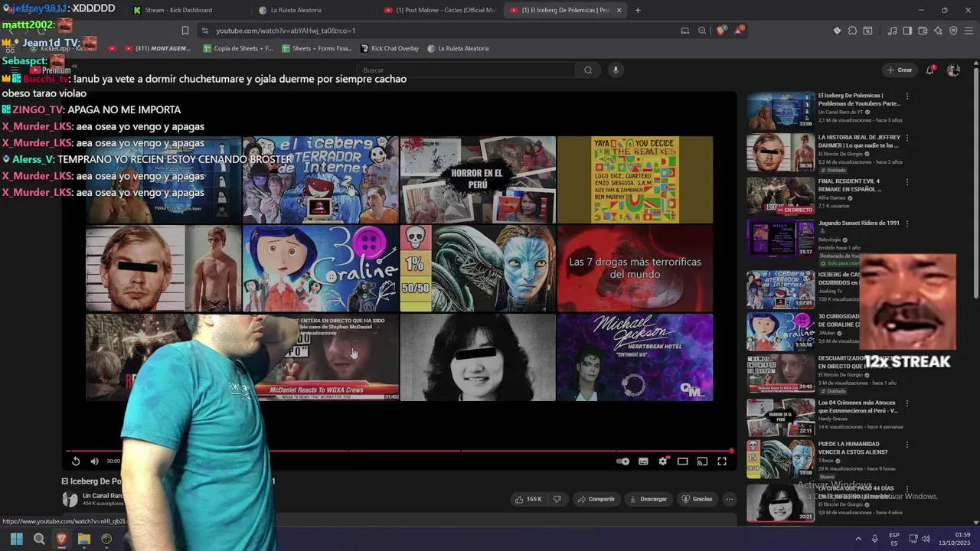
Task: Click the cast to TV icon
Action: tap(702, 461)
